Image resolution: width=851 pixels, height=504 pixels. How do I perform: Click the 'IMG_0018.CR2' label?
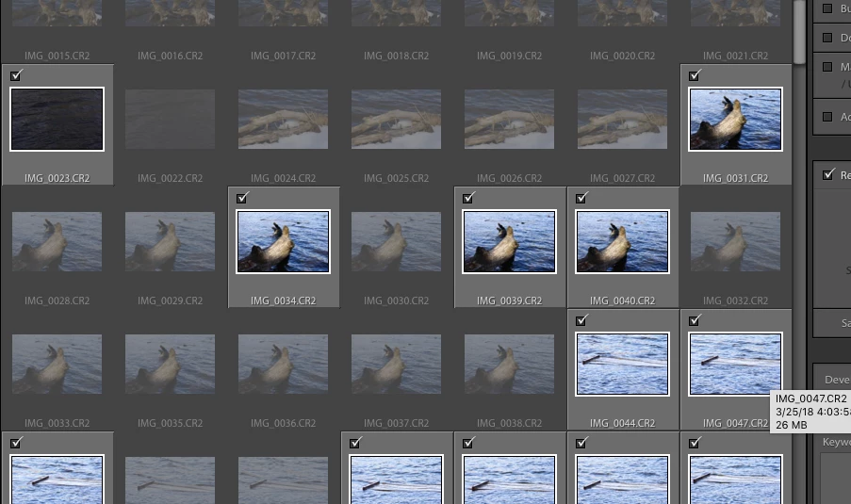click(396, 56)
